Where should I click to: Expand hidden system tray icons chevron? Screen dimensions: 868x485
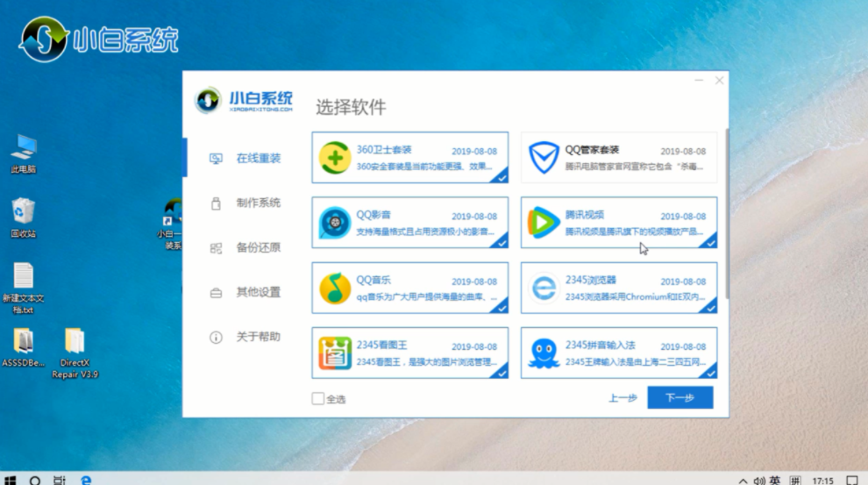click(x=743, y=481)
